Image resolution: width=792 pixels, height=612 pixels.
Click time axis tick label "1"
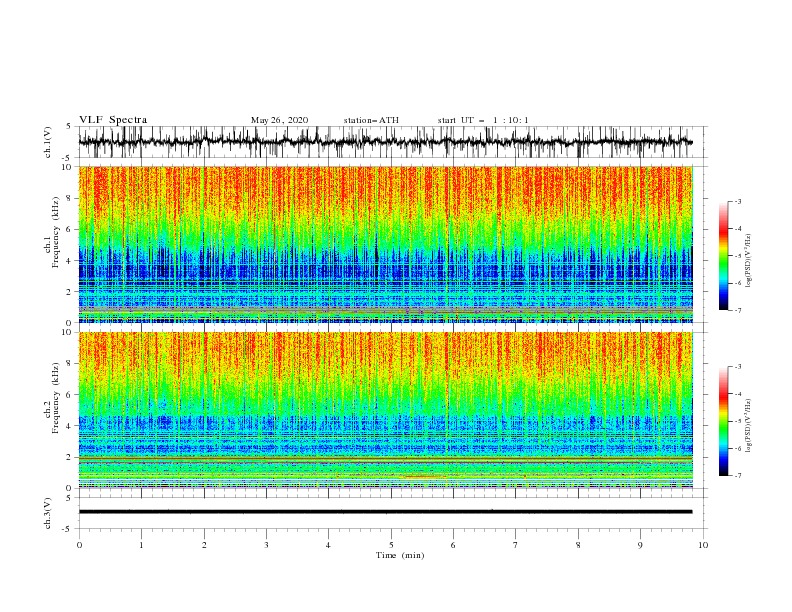point(141,545)
